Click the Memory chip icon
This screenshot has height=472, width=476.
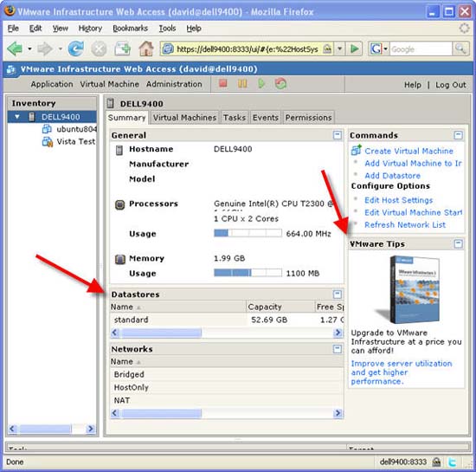pos(120,259)
